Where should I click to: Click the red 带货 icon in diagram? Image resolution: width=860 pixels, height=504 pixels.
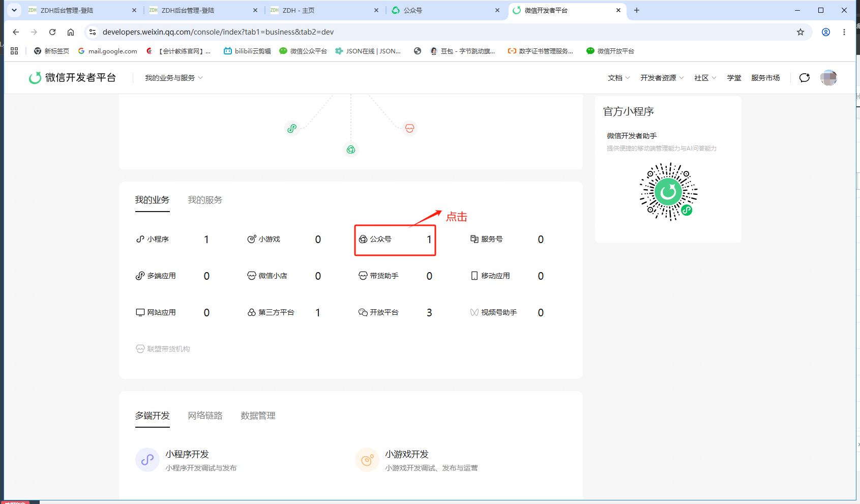410,128
